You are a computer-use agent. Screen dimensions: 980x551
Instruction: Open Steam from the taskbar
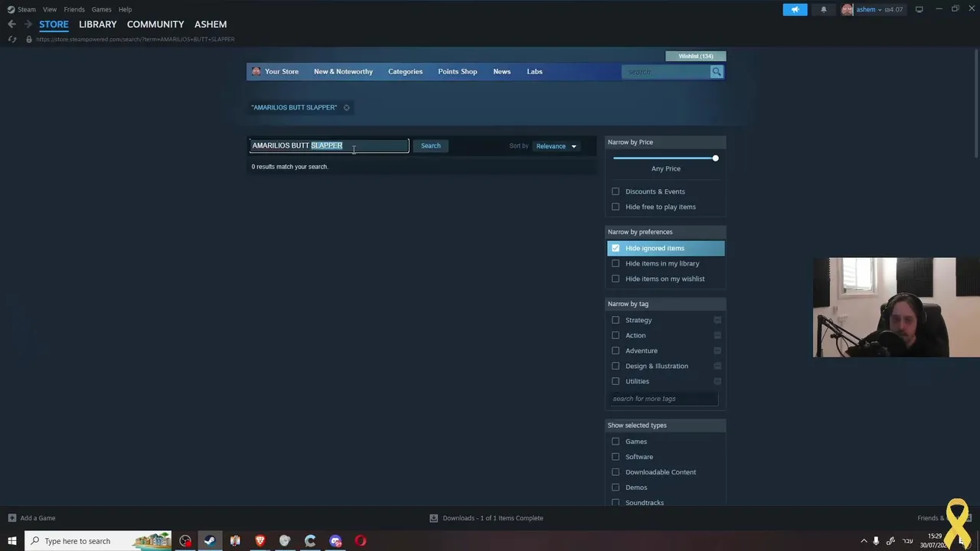point(210,541)
